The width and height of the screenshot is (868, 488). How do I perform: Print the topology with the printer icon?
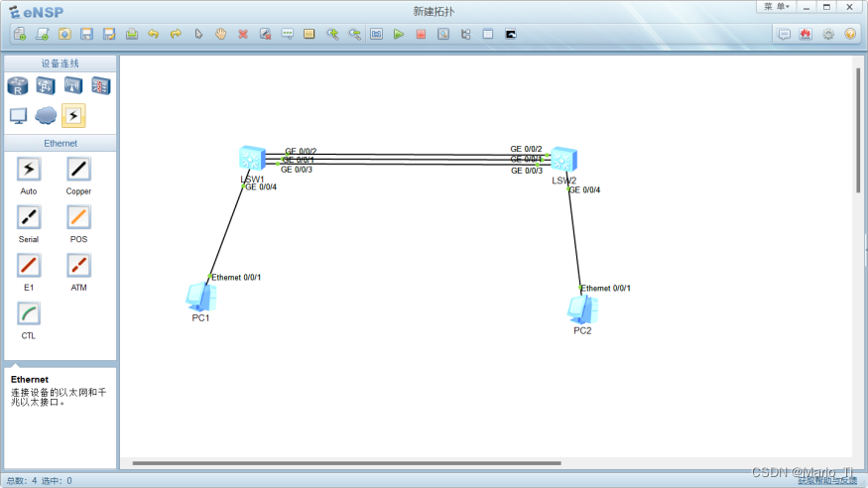(x=132, y=35)
